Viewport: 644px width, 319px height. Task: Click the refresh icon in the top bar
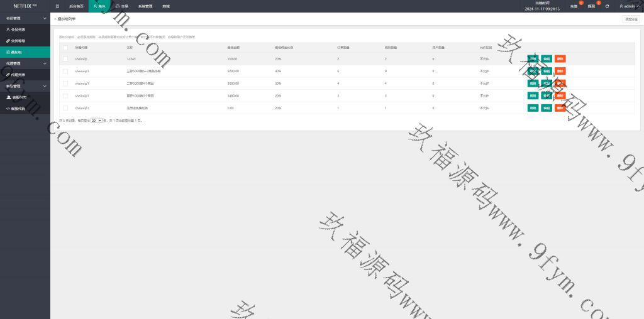[607, 6]
